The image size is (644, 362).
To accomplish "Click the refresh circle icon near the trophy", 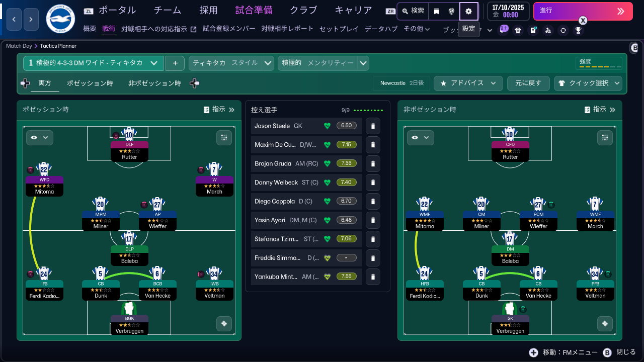I will click(x=563, y=30).
